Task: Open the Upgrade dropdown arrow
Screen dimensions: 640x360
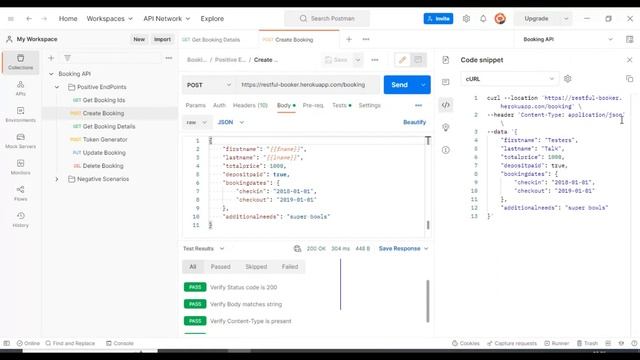Action: (566, 19)
